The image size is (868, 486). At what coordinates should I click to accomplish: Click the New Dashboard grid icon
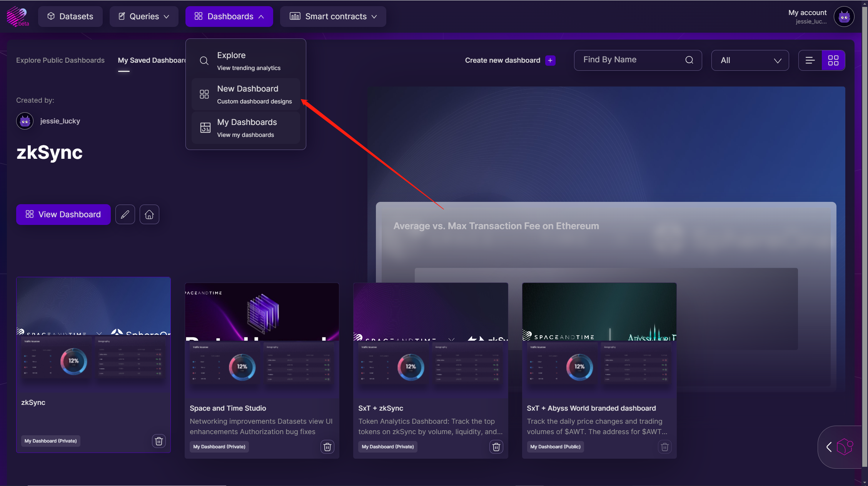204,94
